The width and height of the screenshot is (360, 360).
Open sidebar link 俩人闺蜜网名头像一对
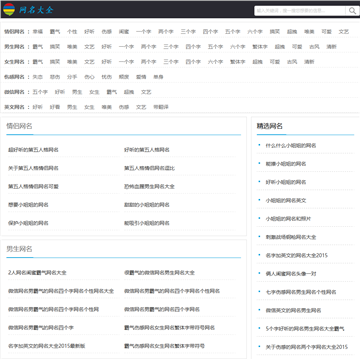(x=291, y=274)
